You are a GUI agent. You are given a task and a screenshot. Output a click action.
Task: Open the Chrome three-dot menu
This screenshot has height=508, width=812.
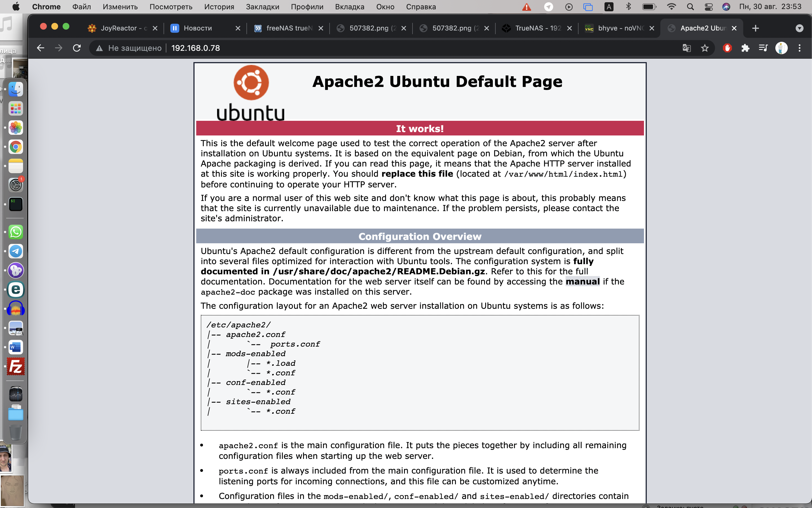(x=800, y=48)
